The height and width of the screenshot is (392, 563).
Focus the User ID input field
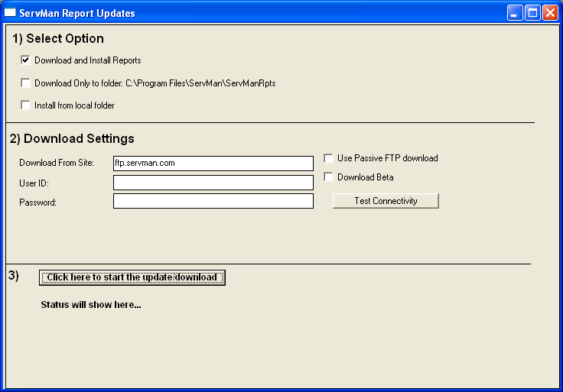pyautogui.click(x=213, y=183)
